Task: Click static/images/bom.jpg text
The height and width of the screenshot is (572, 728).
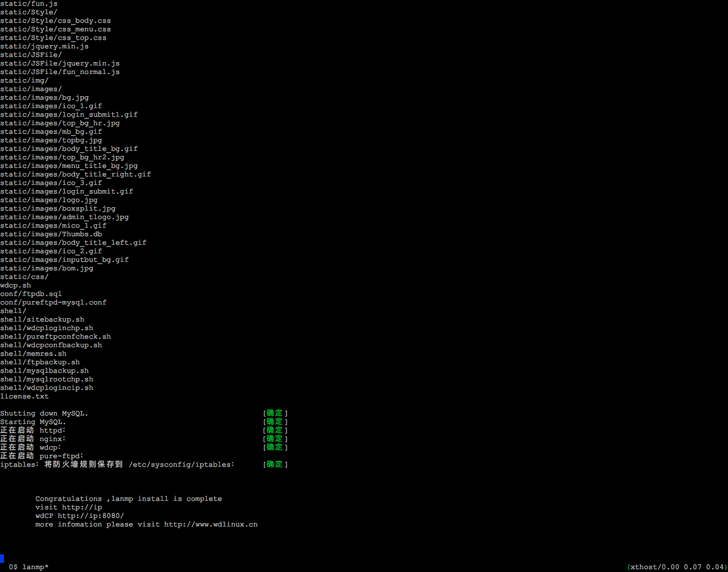Action: click(x=47, y=268)
